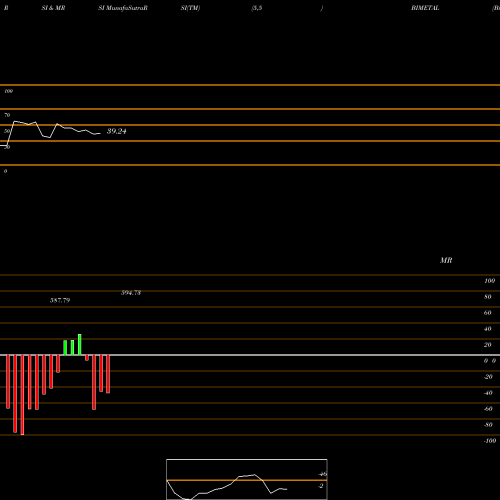
Task: Click the MR scale 100 label
Action: (x=490, y=281)
